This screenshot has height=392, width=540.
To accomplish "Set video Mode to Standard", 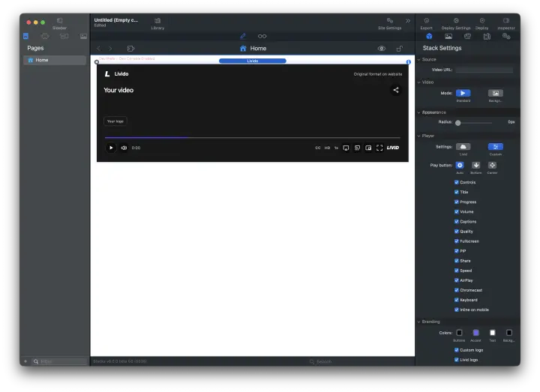I will point(463,93).
